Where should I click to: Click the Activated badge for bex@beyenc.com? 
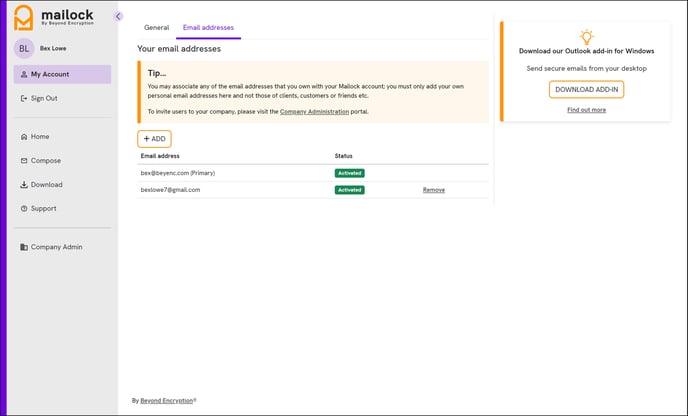350,173
